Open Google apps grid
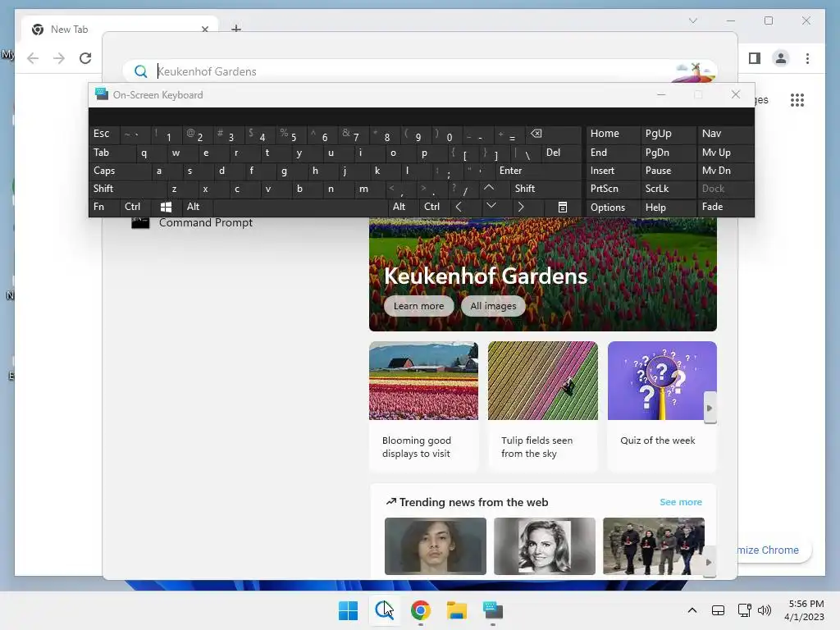 (797, 99)
